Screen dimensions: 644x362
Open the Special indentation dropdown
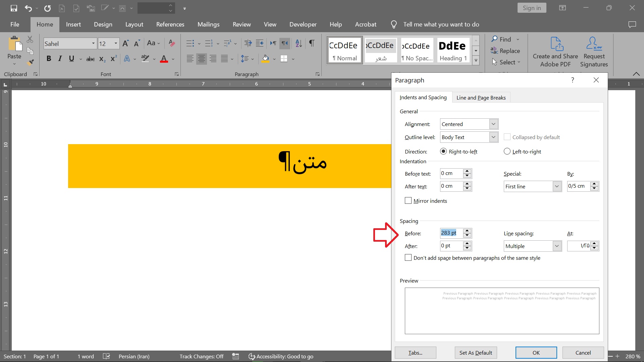tap(557, 186)
